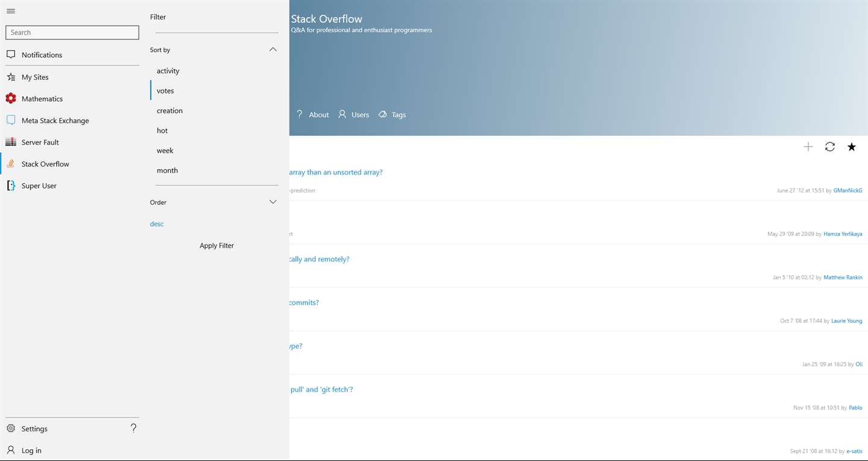
Task: Open help via question mark icon
Action: (x=133, y=428)
